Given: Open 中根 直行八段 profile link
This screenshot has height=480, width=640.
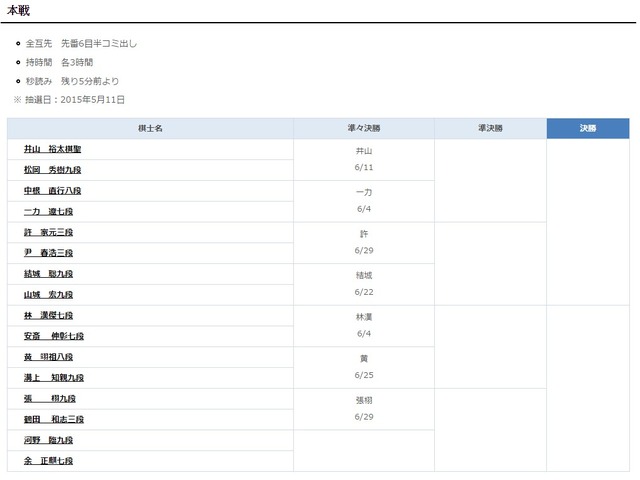Looking at the screenshot, I should coord(53,191).
